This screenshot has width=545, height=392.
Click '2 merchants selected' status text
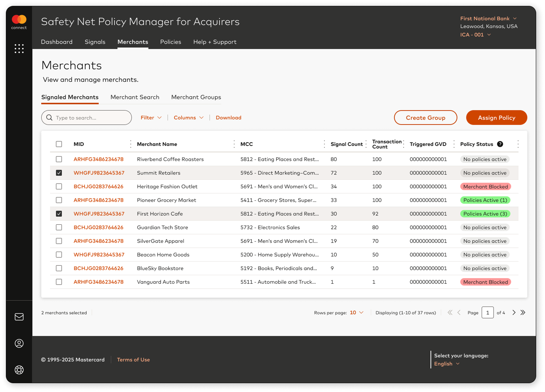64,313
